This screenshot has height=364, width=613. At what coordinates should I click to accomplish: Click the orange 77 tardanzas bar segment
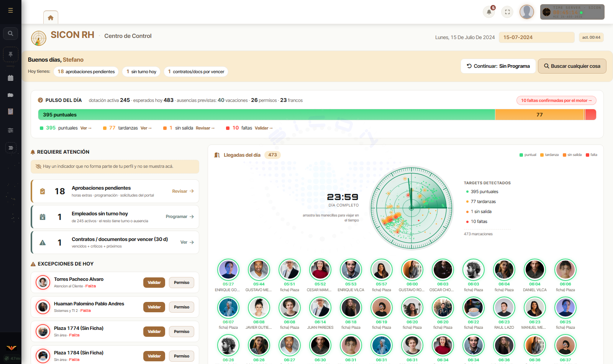point(539,115)
